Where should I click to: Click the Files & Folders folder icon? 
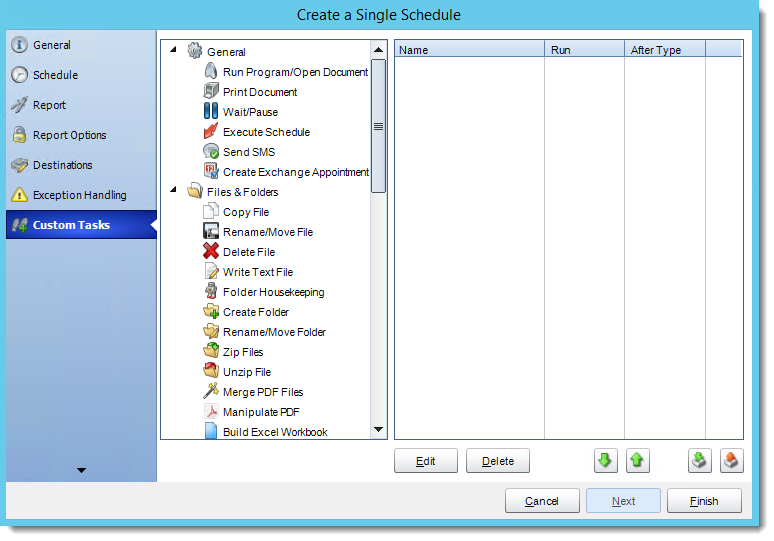click(x=194, y=191)
